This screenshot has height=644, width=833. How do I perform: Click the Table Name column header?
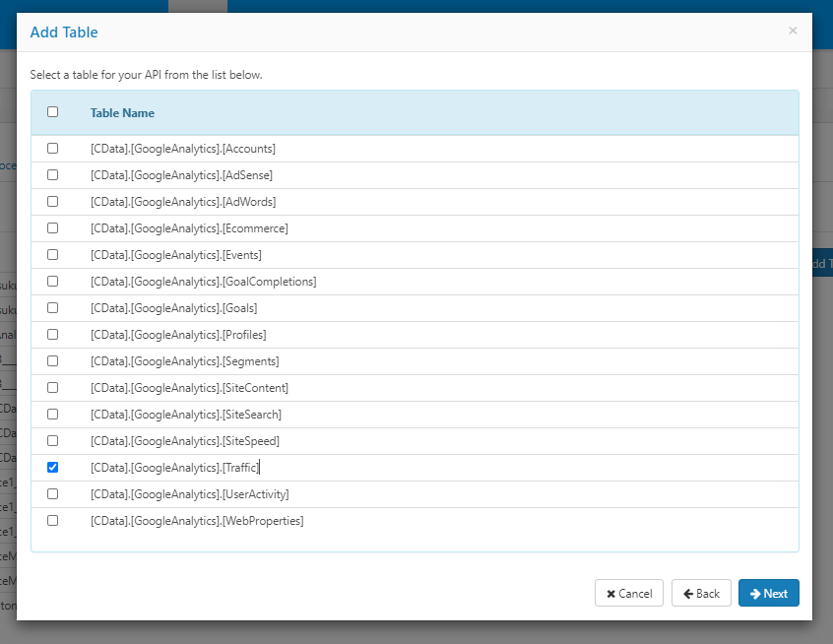tap(122, 112)
